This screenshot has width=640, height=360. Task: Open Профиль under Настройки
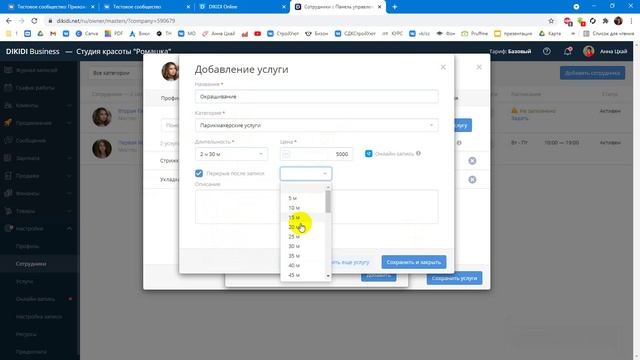(27, 246)
